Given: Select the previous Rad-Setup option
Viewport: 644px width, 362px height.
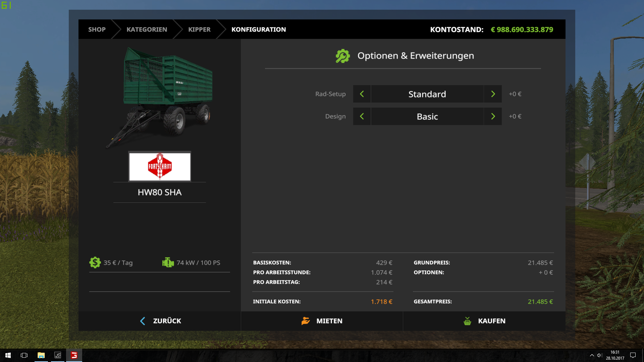Looking at the screenshot, I should [x=362, y=94].
